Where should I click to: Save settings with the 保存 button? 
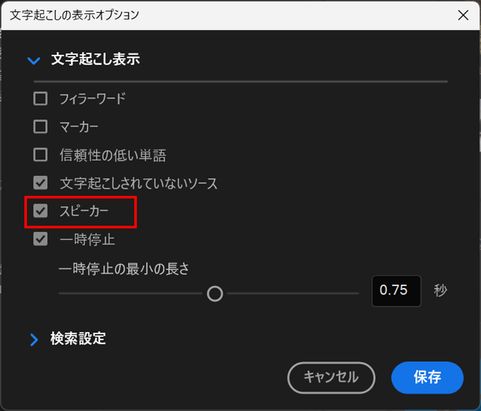427,378
